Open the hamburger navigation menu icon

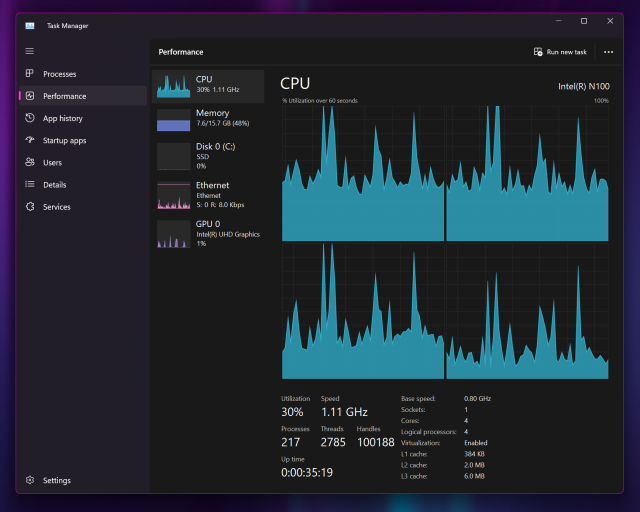coord(29,51)
